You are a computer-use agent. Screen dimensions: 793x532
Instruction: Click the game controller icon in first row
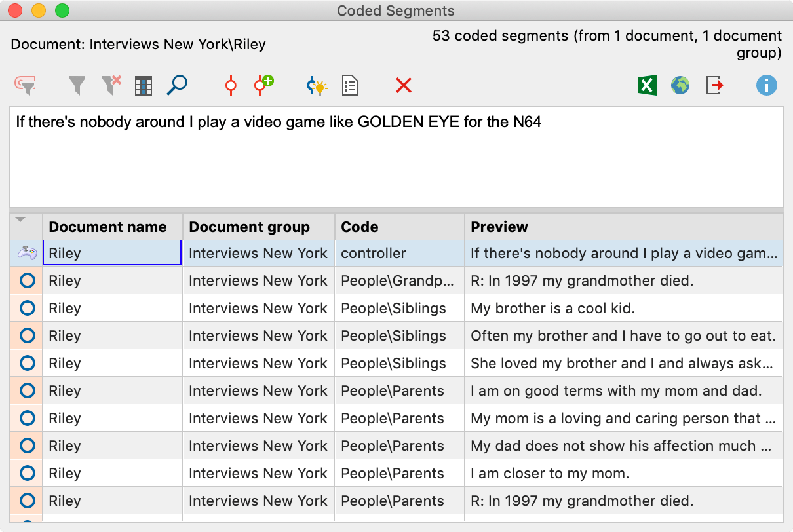(27, 253)
